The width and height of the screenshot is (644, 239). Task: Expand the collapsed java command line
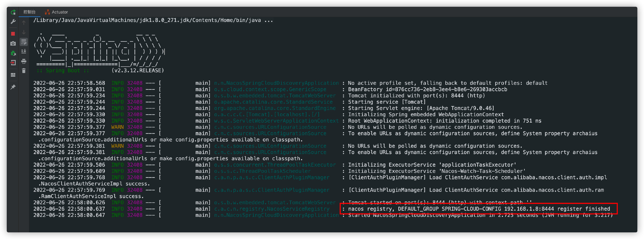268,20
